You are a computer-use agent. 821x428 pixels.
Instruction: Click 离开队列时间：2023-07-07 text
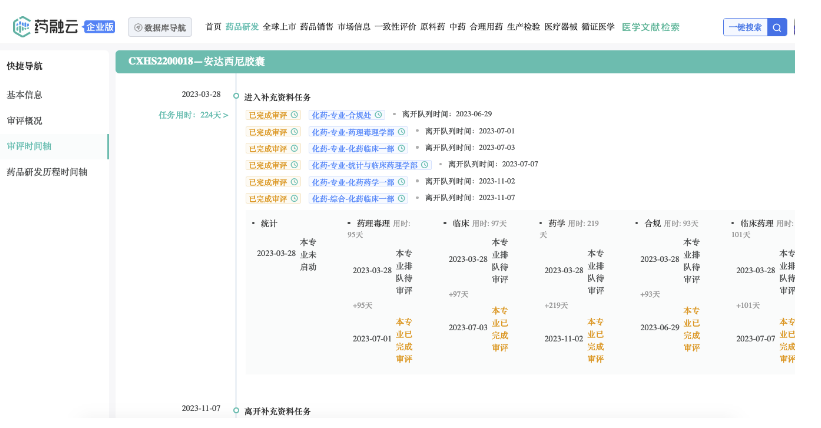tap(493, 164)
